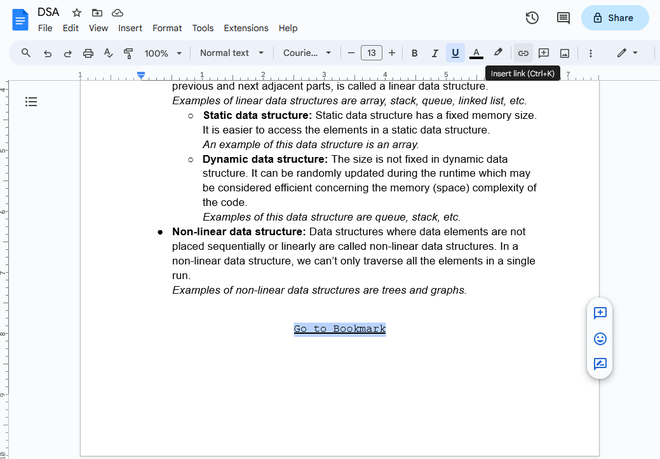Search the menus with magnifier icon

pyautogui.click(x=26, y=53)
